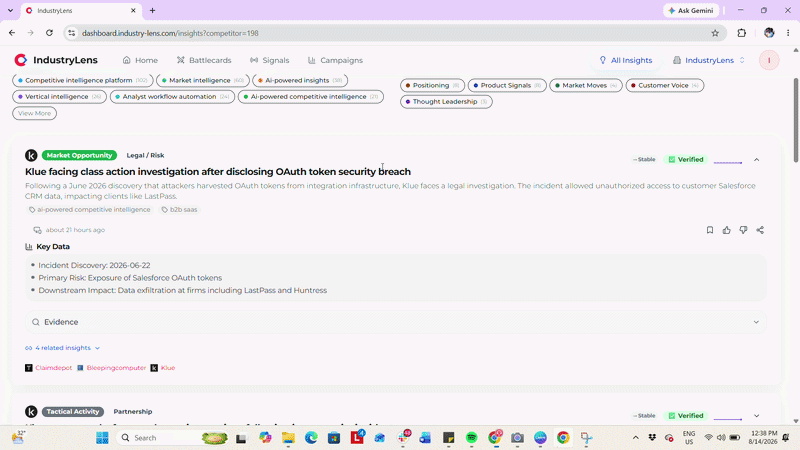Viewport: 800px width, 450px height.
Task: Filter by AI-powered competitive intelligence tag
Action: click(x=311, y=96)
